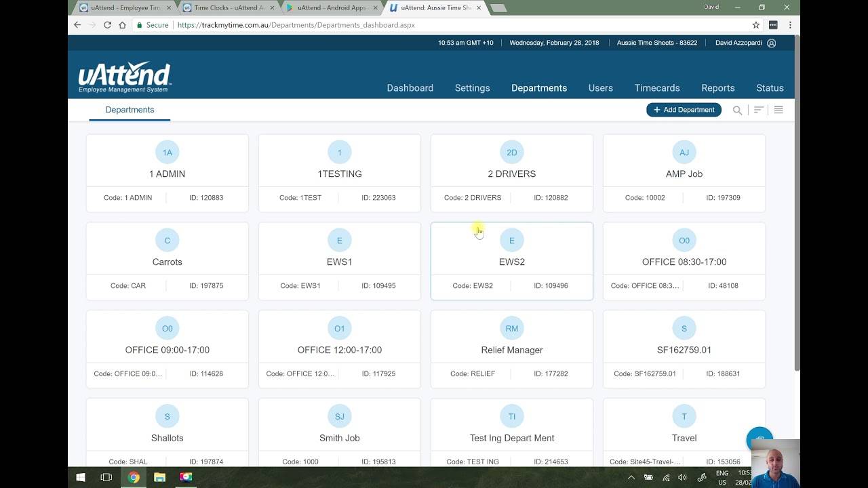Bookmark this page with the star icon
Image resolution: width=868 pixels, height=488 pixels.
(x=756, y=25)
